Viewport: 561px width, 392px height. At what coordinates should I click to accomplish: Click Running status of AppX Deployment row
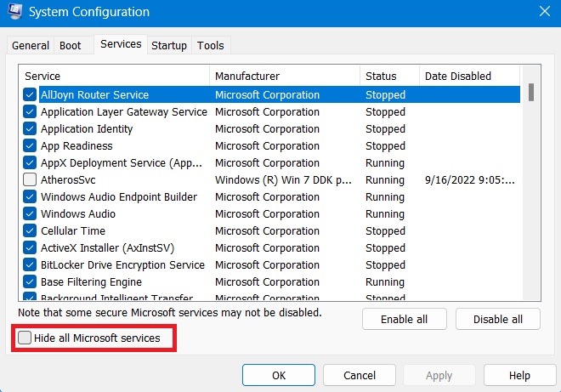tap(385, 163)
